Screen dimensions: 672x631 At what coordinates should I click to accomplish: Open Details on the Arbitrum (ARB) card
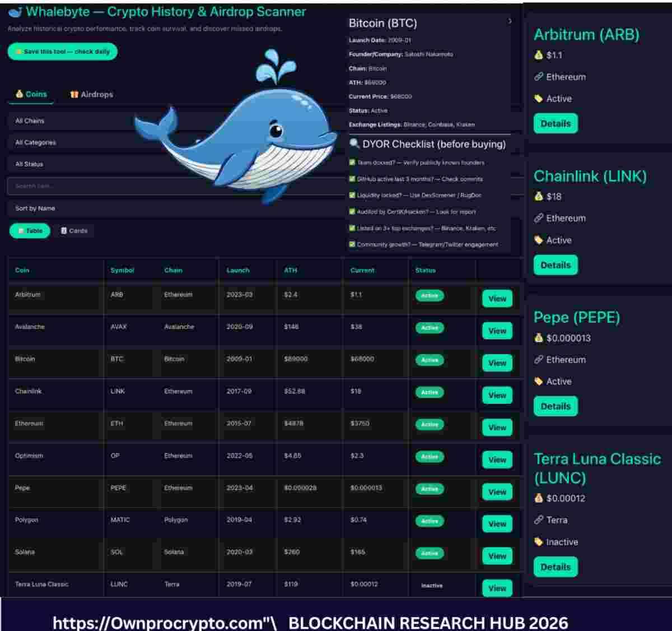[556, 123]
